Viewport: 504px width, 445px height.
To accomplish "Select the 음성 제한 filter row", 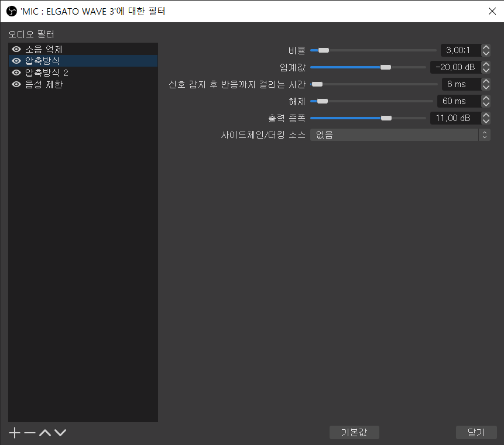I will (83, 84).
